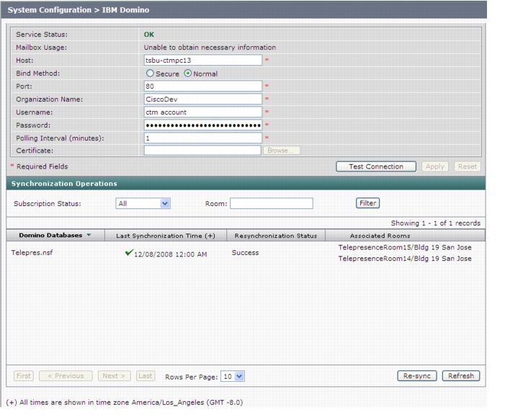This screenshot has width=505, height=420.
Task: Click the Required Fields note
Action: click(x=40, y=166)
